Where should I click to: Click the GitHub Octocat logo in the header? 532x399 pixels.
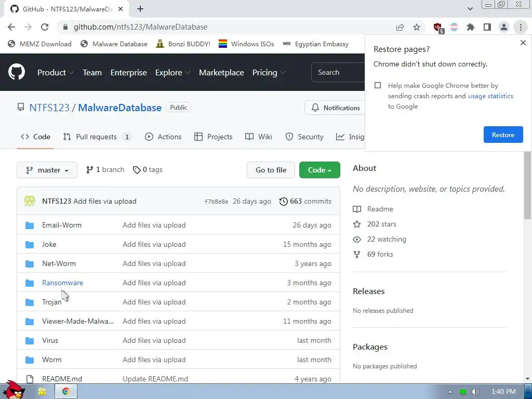[17, 72]
